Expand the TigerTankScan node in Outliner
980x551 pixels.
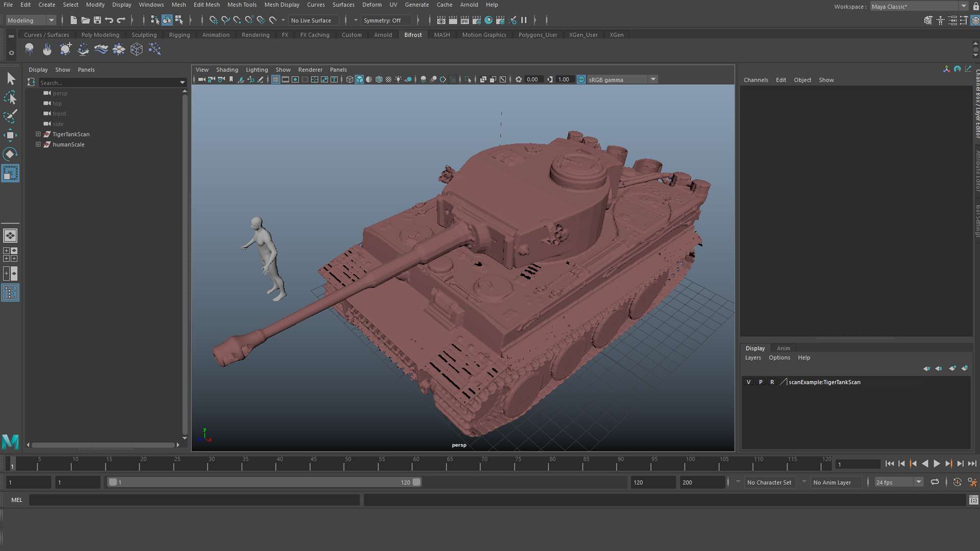[x=38, y=134]
